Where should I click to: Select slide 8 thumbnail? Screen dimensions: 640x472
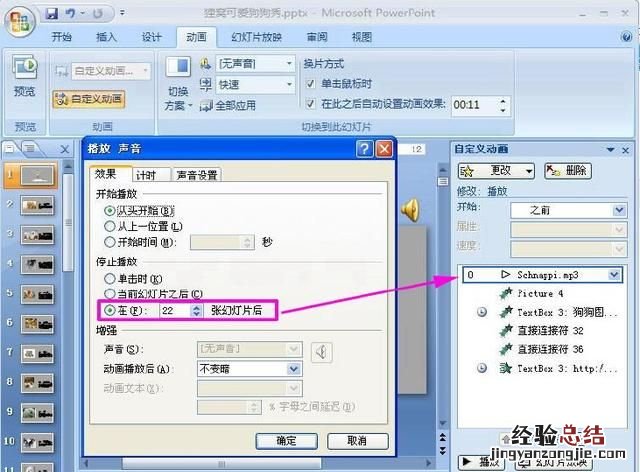[x=37, y=383]
